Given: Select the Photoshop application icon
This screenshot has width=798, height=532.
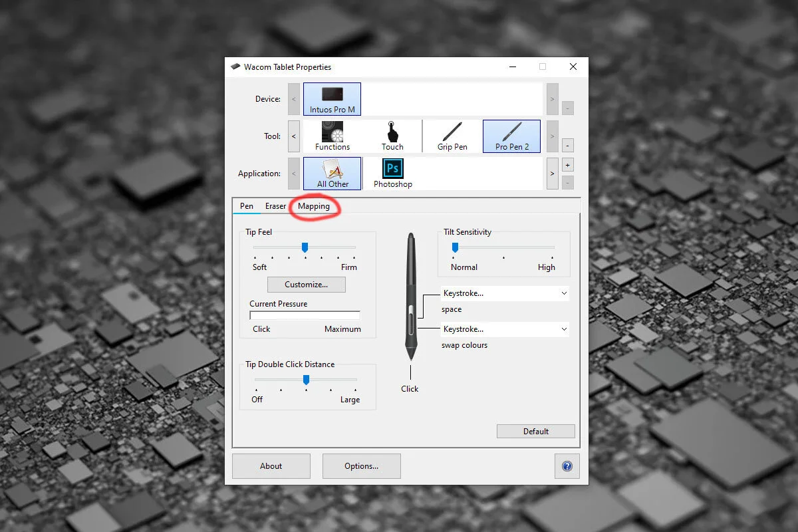Looking at the screenshot, I should coord(392,174).
